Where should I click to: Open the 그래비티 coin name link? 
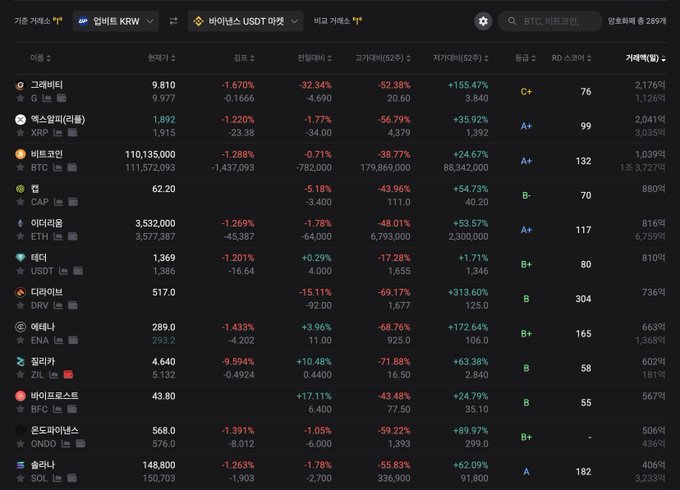46,85
